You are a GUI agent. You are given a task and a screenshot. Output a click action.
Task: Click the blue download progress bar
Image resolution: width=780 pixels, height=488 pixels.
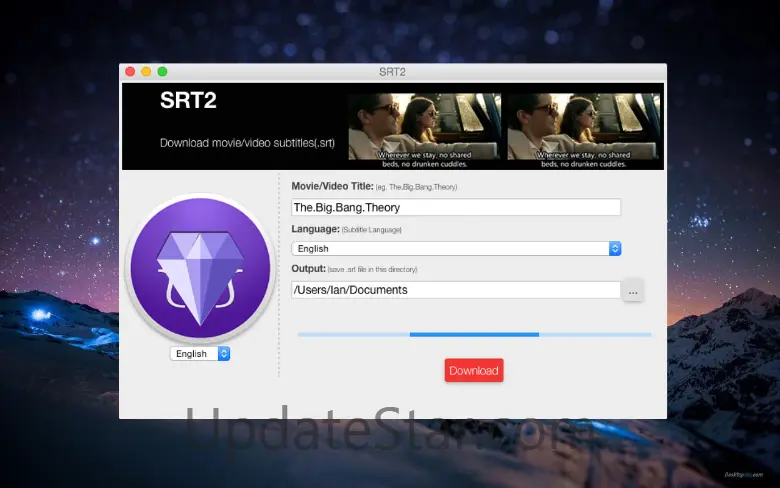[474, 334]
